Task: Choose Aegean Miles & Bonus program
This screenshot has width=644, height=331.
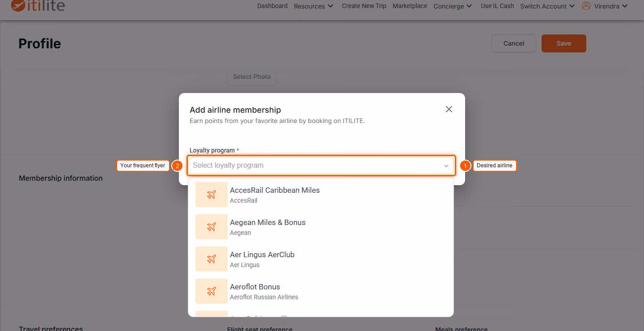Action: [321, 227]
